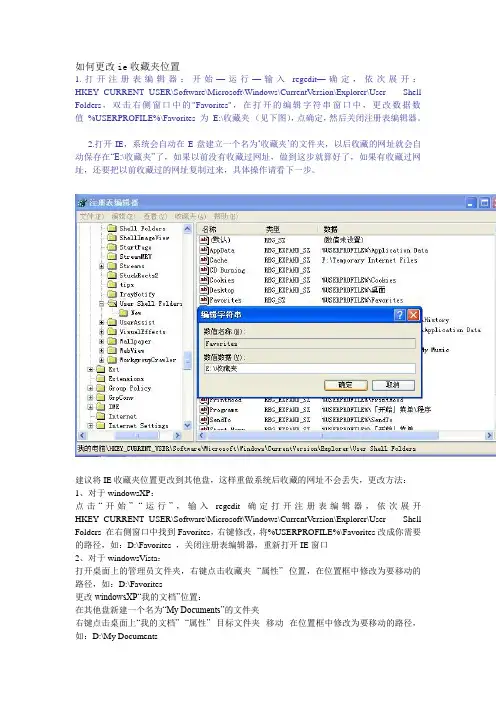This screenshot has width=496, height=702.
Task: Click the string icon beside SendTo
Action: 204,419
